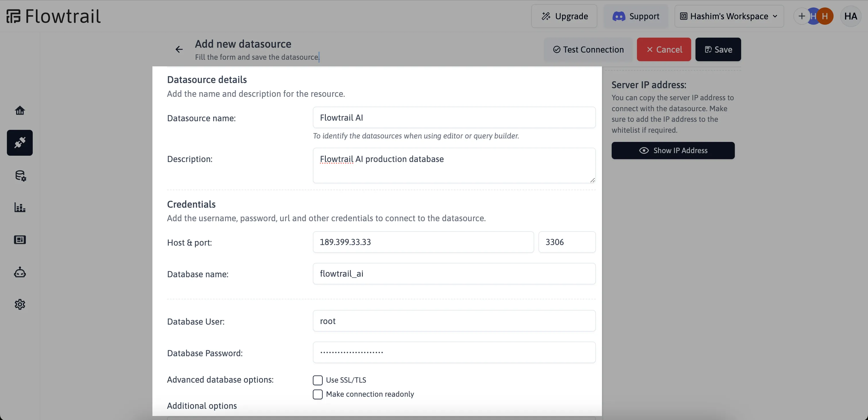Image resolution: width=868 pixels, height=420 pixels.
Task: Select the datasource plug icon in sidebar
Action: (20, 143)
